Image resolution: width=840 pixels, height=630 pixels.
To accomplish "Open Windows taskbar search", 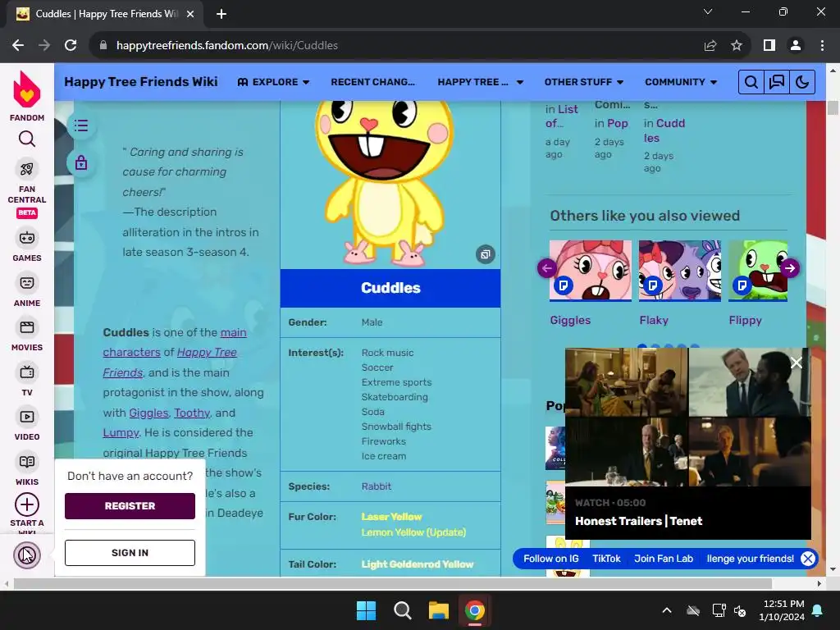I will [402, 610].
